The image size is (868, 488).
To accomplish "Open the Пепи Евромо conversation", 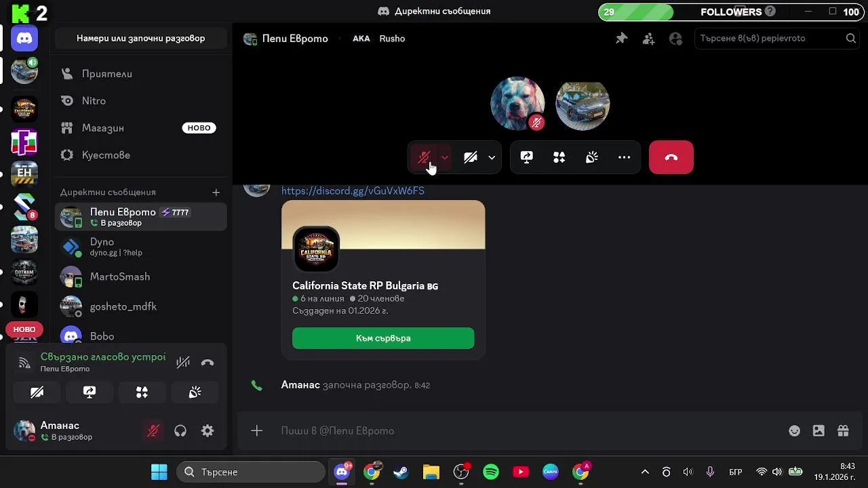I will pyautogui.click(x=140, y=217).
